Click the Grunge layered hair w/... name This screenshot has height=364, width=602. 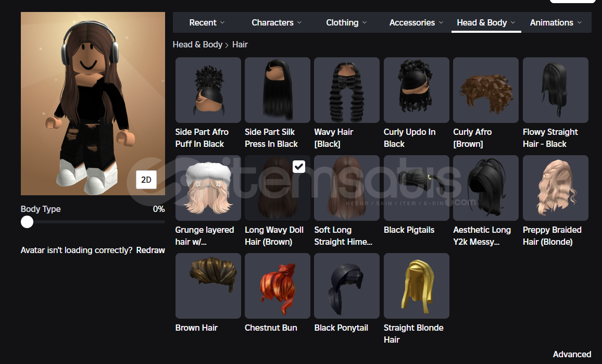[205, 236]
